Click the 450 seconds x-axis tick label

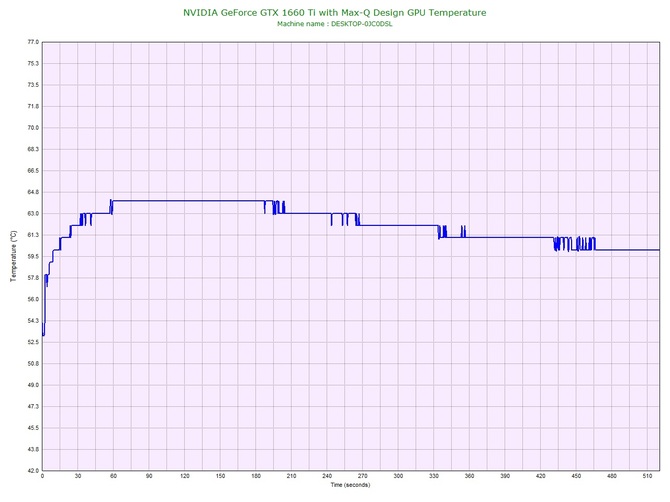pyautogui.click(x=576, y=476)
